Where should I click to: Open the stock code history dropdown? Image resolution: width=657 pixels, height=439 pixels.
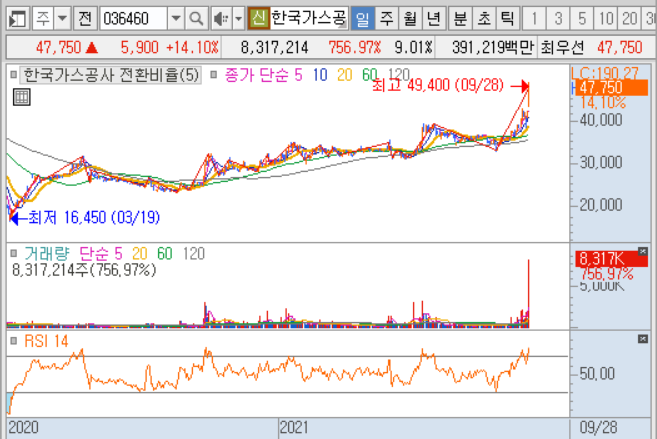point(176,19)
